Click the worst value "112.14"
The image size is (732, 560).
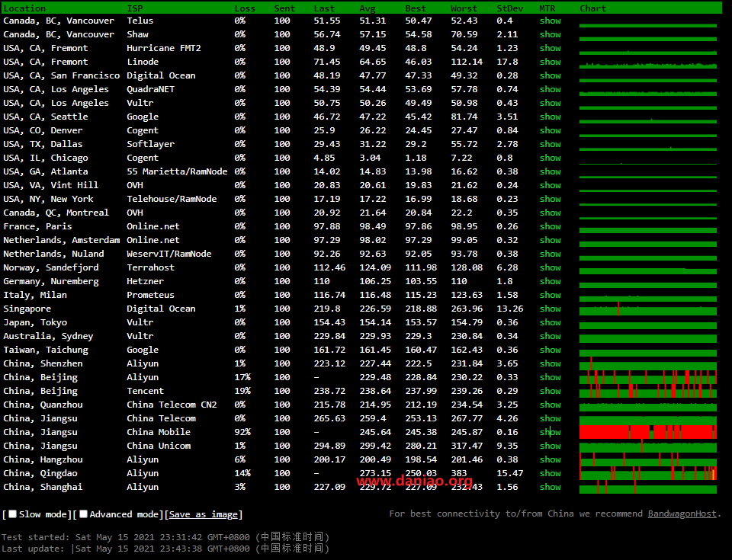point(467,62)
